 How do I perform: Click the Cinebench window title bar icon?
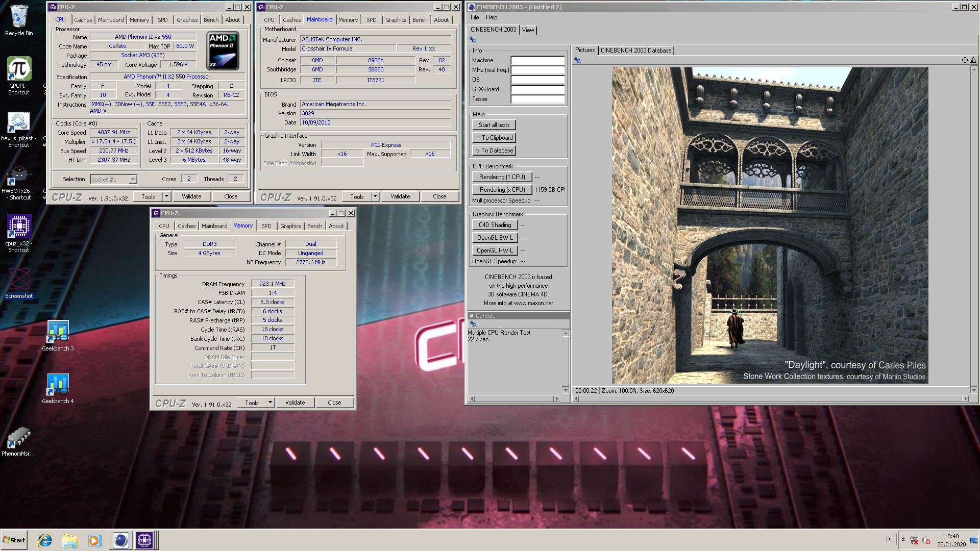pyautogui.click(x=472, y=7)
